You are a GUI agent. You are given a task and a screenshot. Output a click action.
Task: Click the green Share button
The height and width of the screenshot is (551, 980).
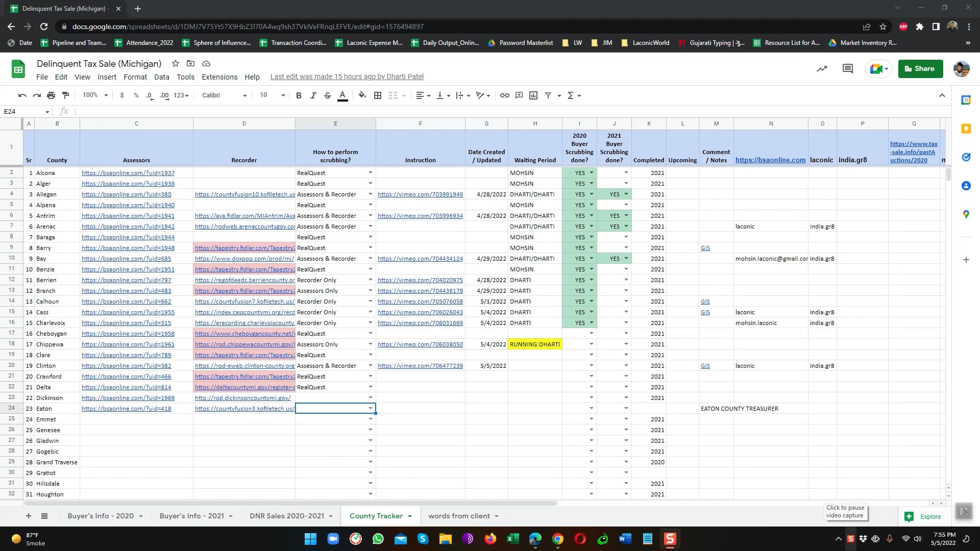[920, 69]
